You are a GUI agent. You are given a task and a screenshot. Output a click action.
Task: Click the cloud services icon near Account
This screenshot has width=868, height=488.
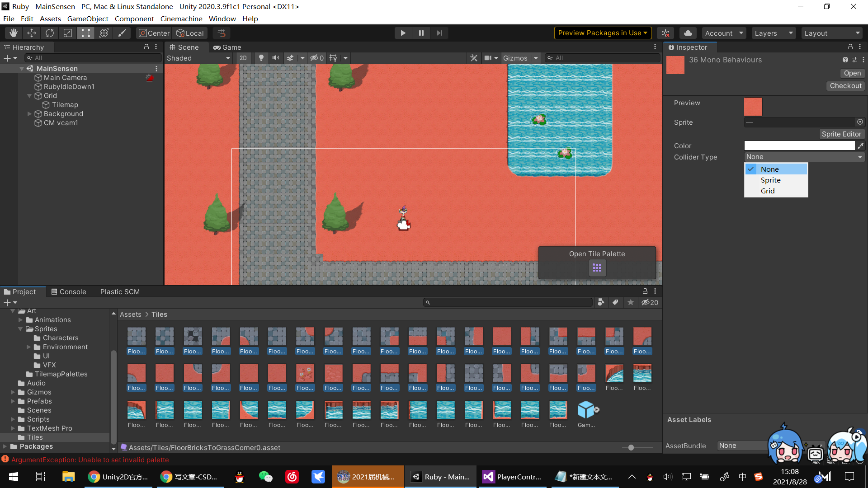click(688, 33)
